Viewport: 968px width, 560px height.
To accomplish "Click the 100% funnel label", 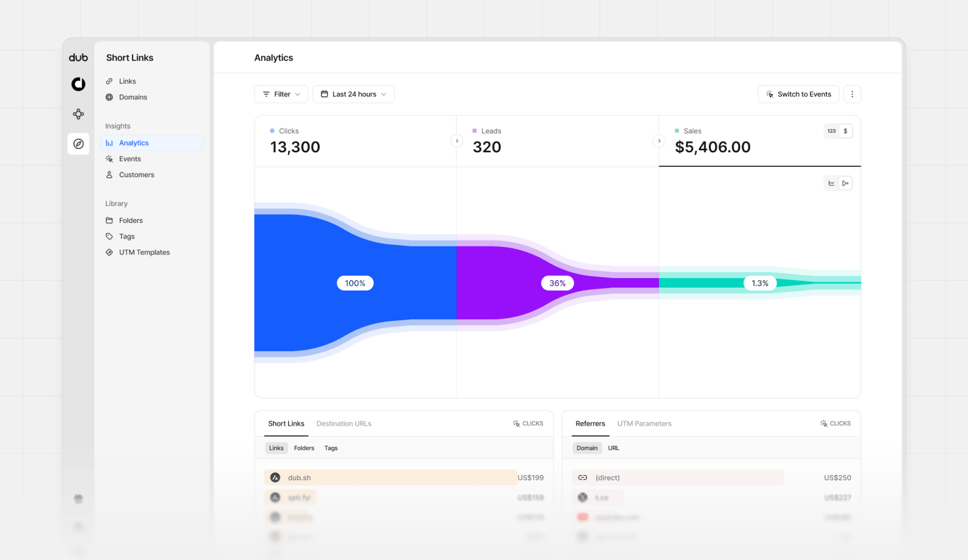I will (355, 283).
